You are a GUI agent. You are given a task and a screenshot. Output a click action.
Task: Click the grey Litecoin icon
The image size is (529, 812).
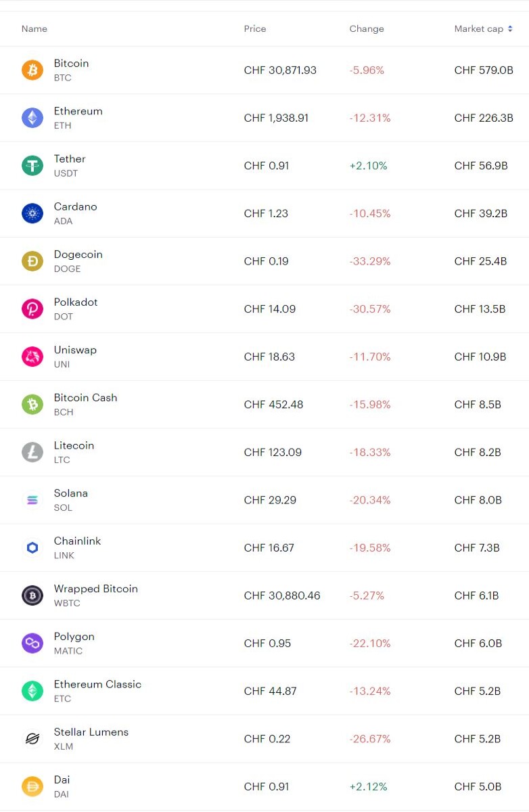[x=32, y=452]
